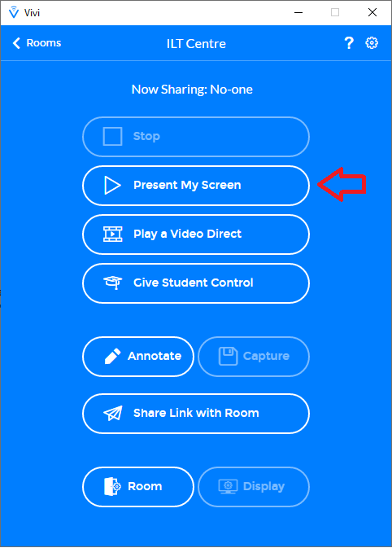The width and height of the screenshot is (392, 548).
Task: Click the play triangle on Present My Screen
Action: coord(112,185)
